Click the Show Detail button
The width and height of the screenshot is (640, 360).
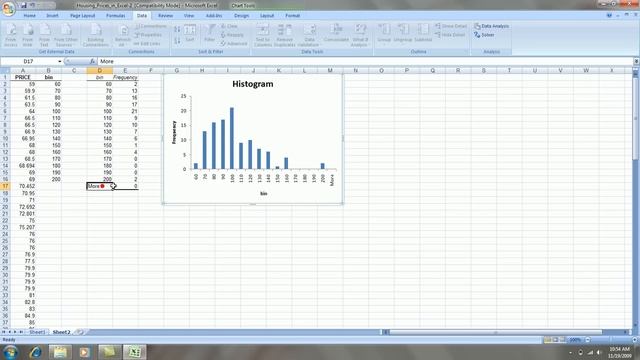pyautogui.click(x=451, y=26)
